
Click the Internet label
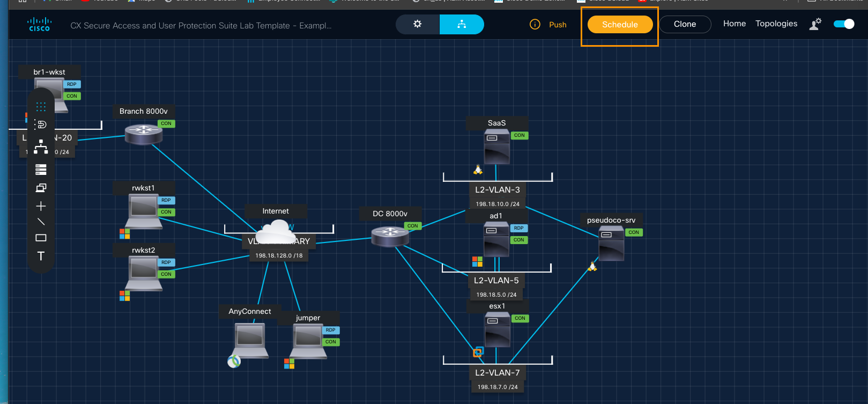(276, 211)
